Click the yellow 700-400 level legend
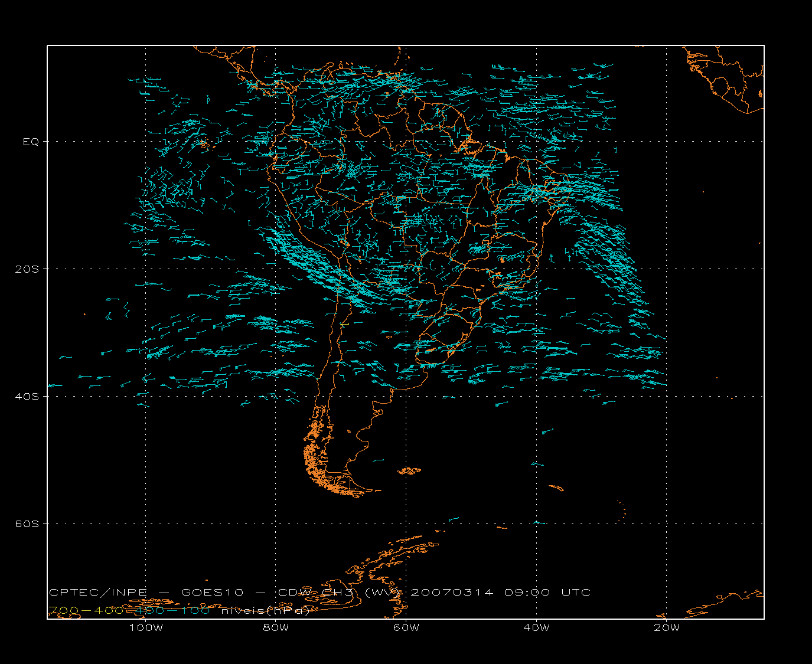Viewport: 812px width, 664px height. tap(86, 611)
